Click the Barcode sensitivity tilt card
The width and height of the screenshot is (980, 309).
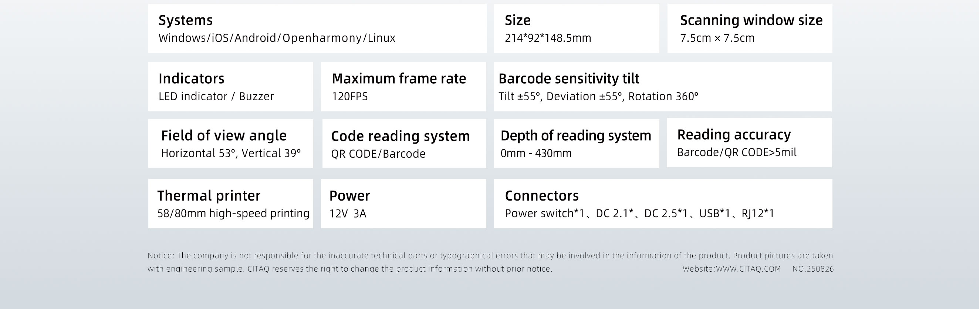[x=662, y=87]
